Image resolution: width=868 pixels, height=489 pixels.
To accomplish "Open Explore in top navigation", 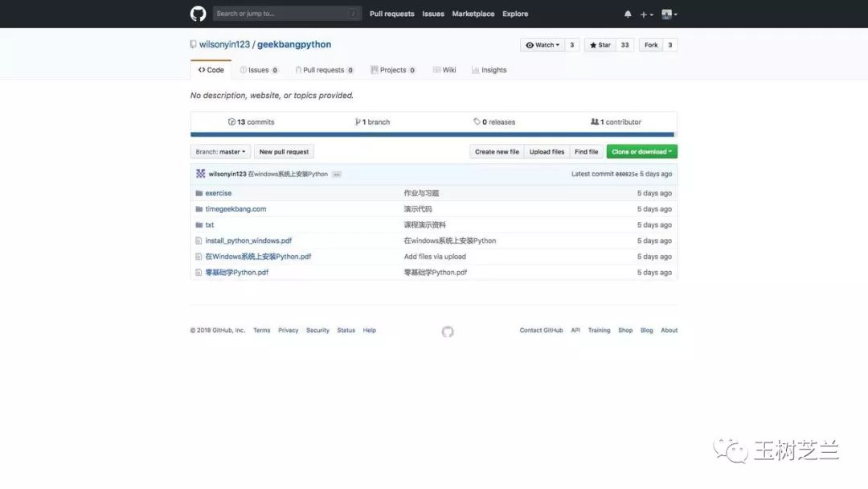I will click(x=515, y=14).
